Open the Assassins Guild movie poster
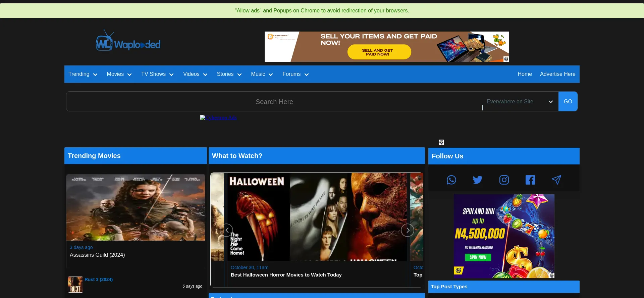 click(x=136, y=207)
